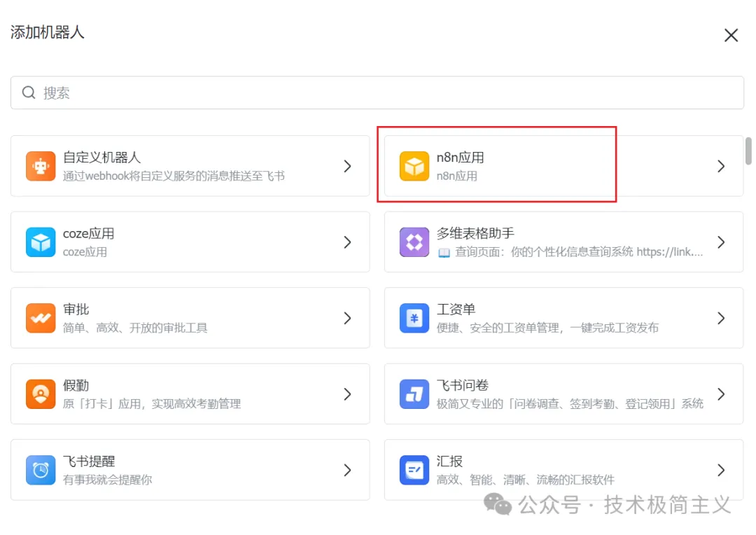Expand the 自定义机器人 chevron arrow
Viewport: 756px width, 535px height.
coord(348,166)
